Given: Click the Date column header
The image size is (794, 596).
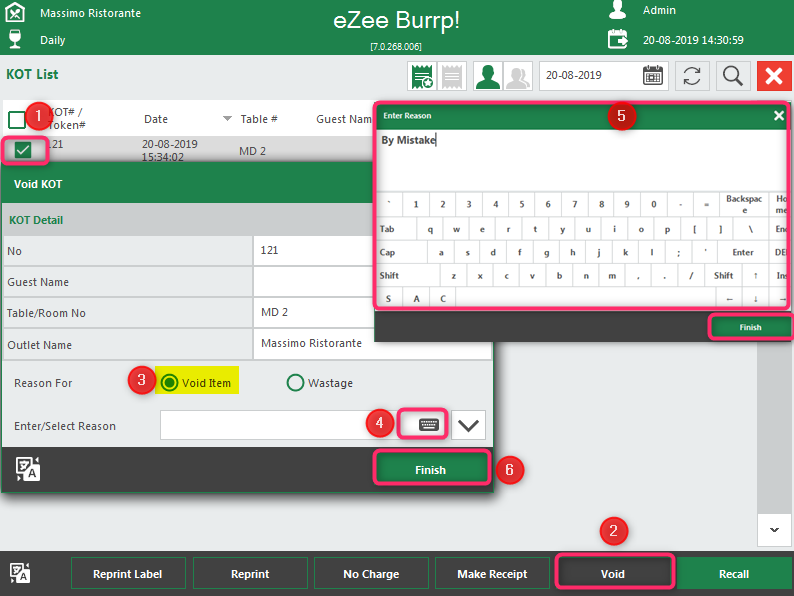Looking at the screenshot, I should click(x=155, y=119).
